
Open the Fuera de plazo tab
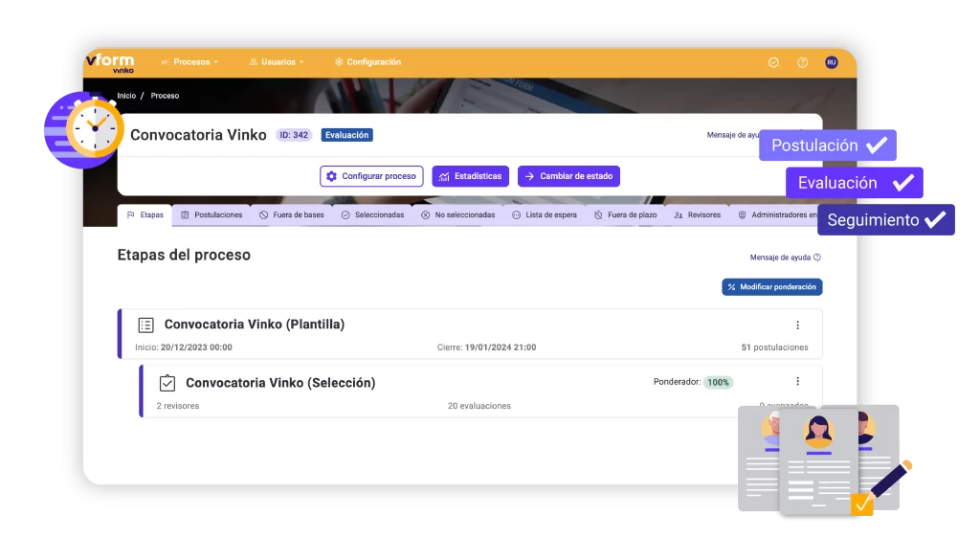click(x=626, y=215)
